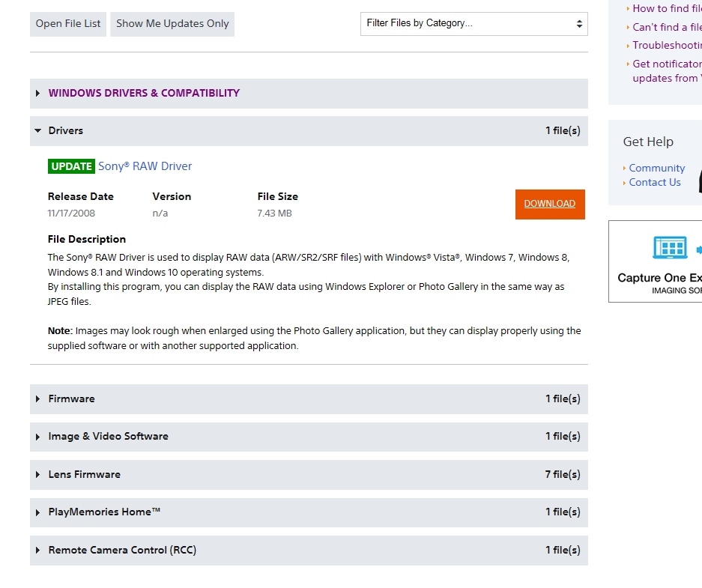
Task: Open the Filter Files by Category dropdown
Action: coord(473,24)
